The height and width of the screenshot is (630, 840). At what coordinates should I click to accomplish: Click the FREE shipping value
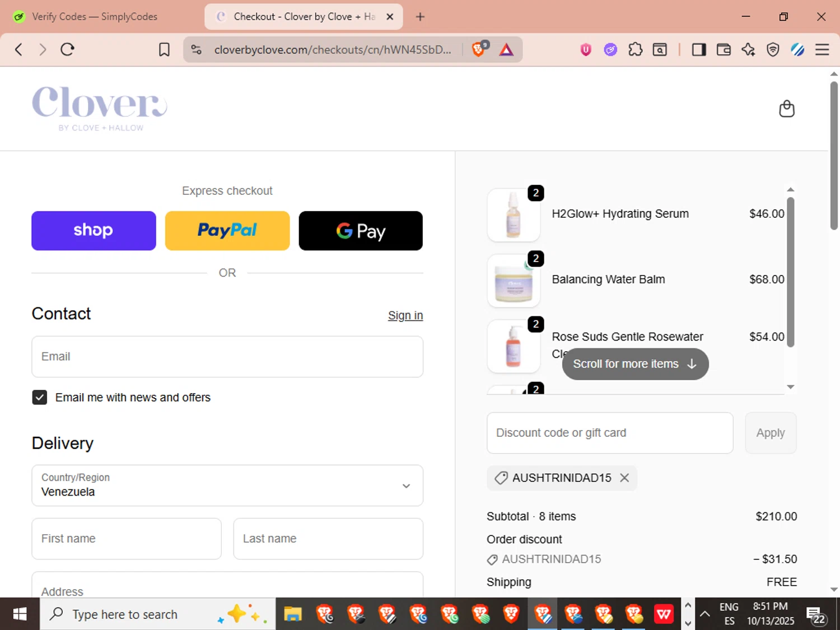pyautogui.click(x=782, y=582)
